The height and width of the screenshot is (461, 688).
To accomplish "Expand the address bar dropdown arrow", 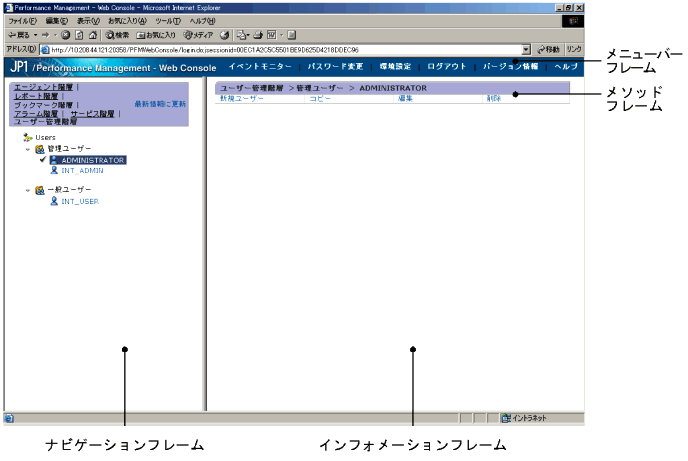I will pyautogui.click(x=526, y=50).
